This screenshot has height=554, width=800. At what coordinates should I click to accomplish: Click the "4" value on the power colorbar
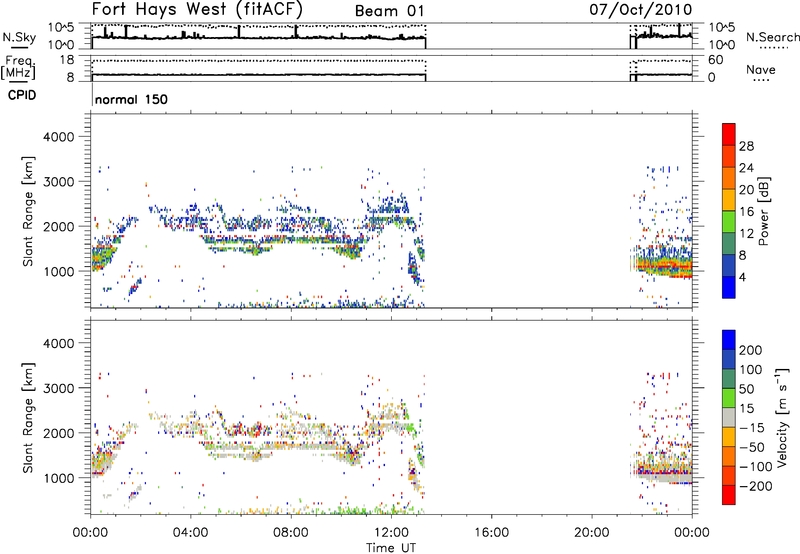742,278
